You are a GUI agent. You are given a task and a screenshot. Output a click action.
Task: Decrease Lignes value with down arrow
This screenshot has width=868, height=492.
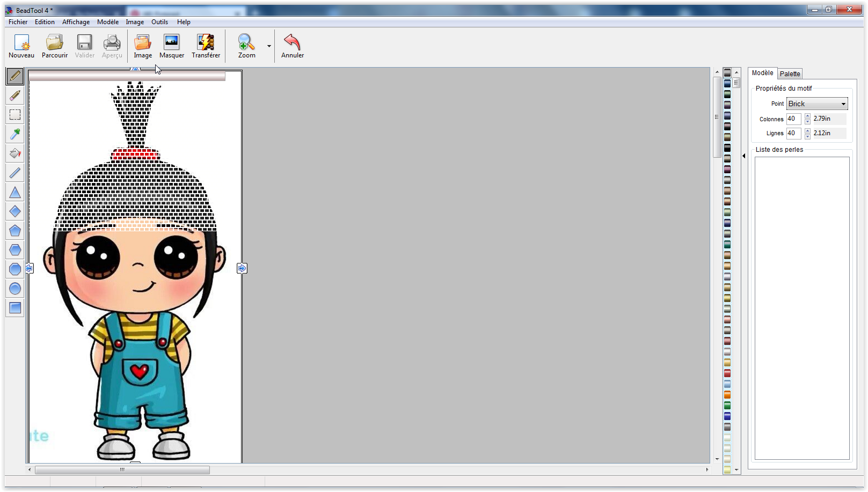(807, 136)
